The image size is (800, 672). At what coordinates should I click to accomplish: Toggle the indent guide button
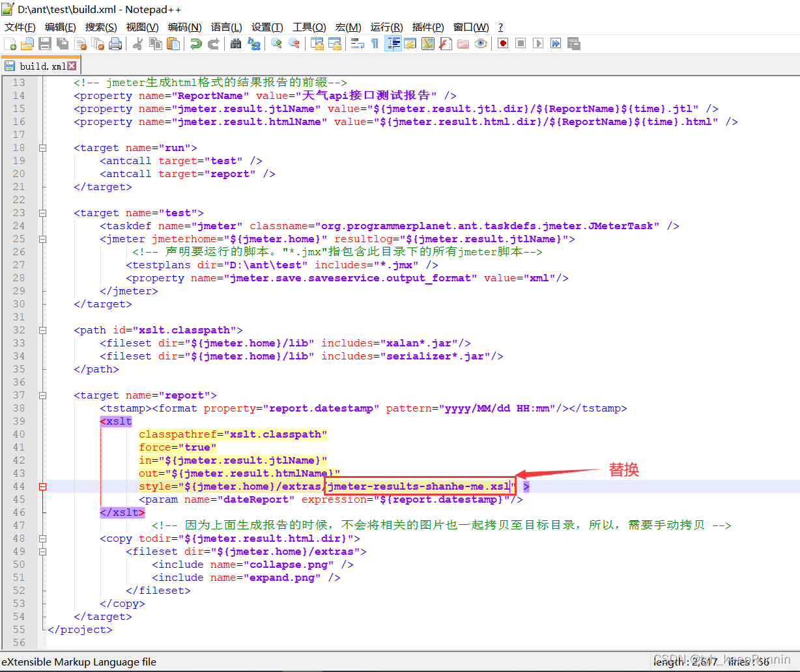(393, 44)
